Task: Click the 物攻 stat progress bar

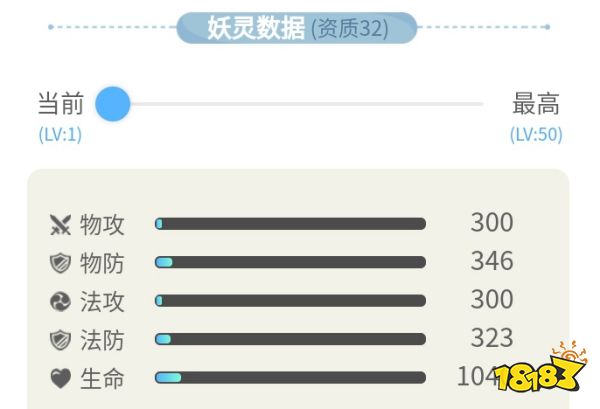Action: (290, 224)
